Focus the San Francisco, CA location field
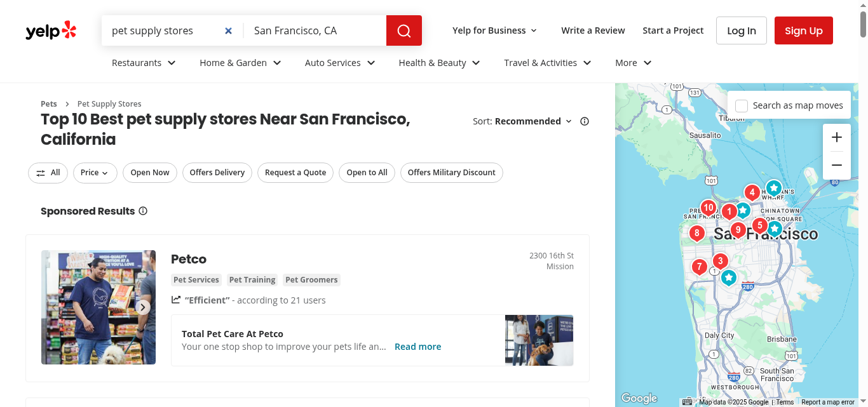Viewport: 868px width, 407px height. click(x=315, y=30)
